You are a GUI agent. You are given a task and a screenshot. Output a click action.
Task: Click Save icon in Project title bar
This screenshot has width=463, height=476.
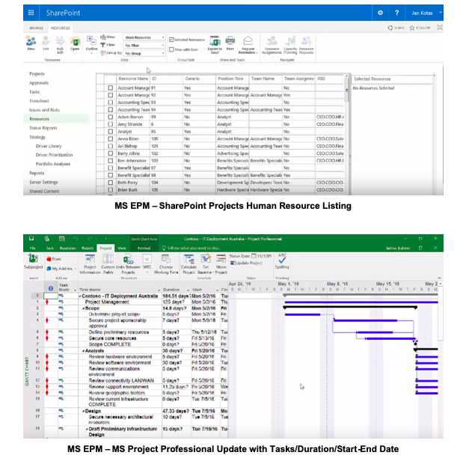31,239
